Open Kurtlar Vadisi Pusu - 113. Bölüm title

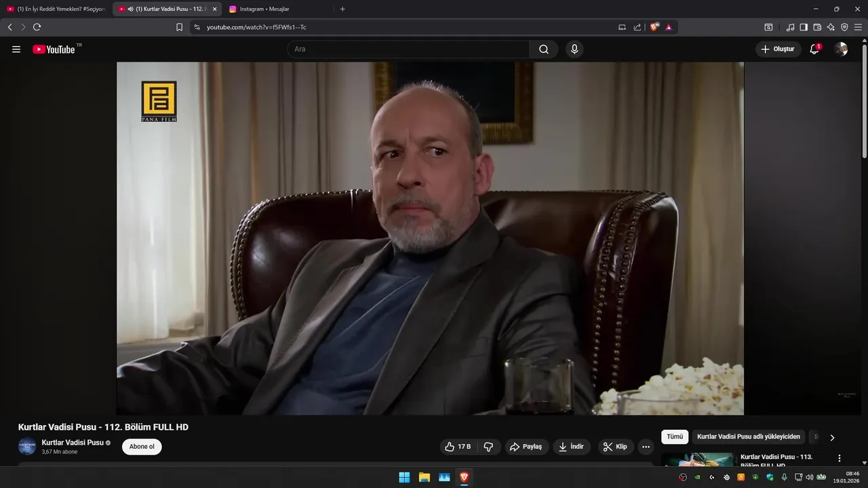coord(776,460)
